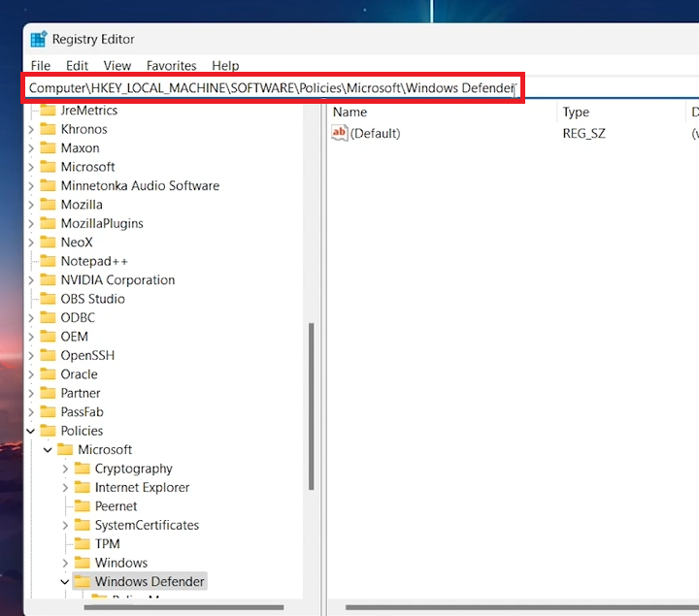The image size is (699, 616).
Task: Expand the MozillaPlugins key
Action: pos(31,223)
